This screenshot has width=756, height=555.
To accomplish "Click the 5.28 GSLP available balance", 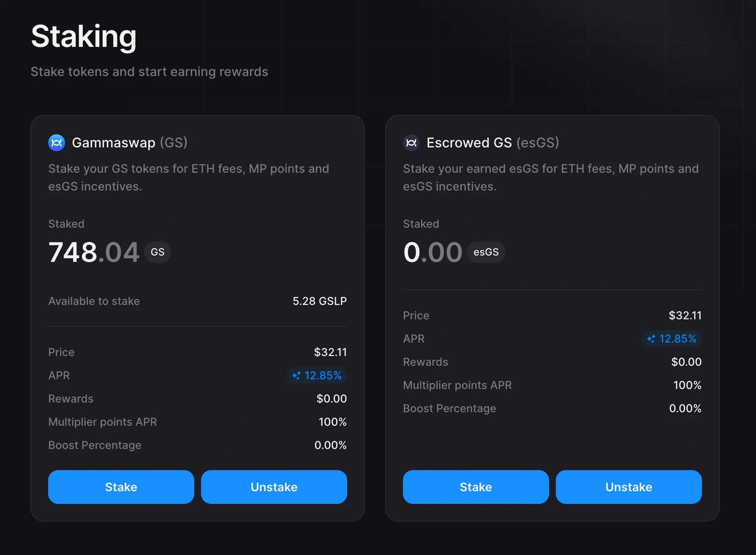I will pyautogui.click(x=320, y=301).
